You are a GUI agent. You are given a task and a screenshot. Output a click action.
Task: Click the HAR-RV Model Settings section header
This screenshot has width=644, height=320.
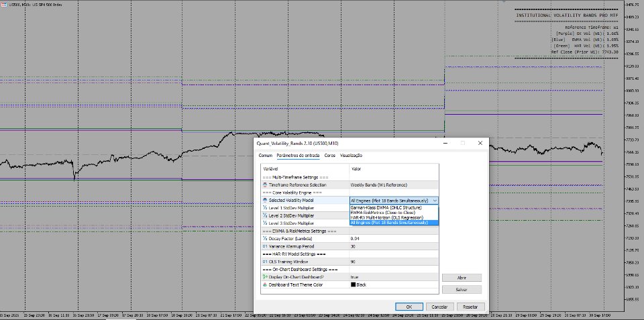click(294, 254)
